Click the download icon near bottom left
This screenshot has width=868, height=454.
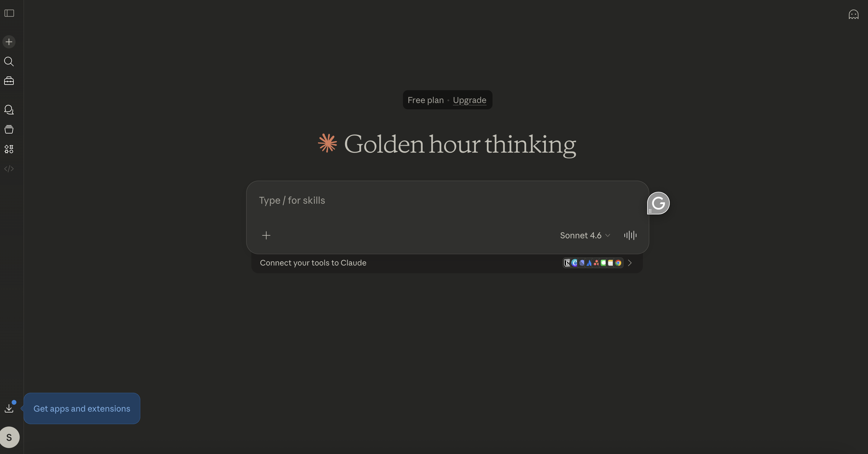click(9, 409)
